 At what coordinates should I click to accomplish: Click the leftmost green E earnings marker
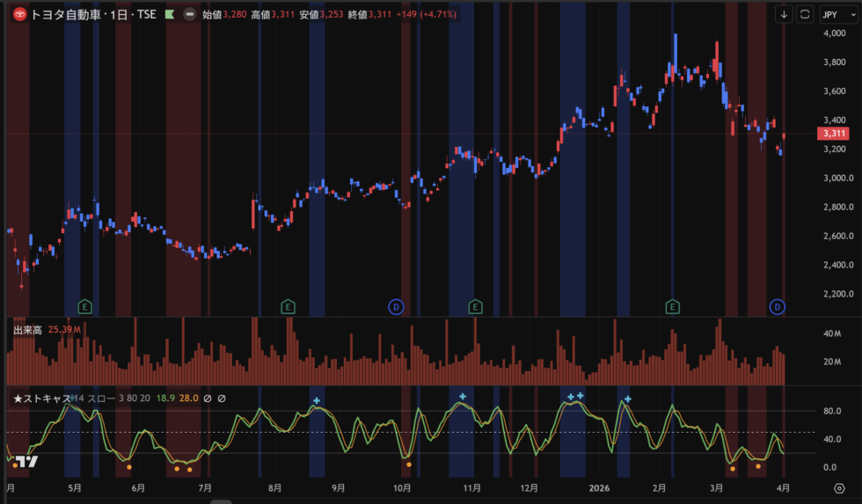(x=85, y=306)
